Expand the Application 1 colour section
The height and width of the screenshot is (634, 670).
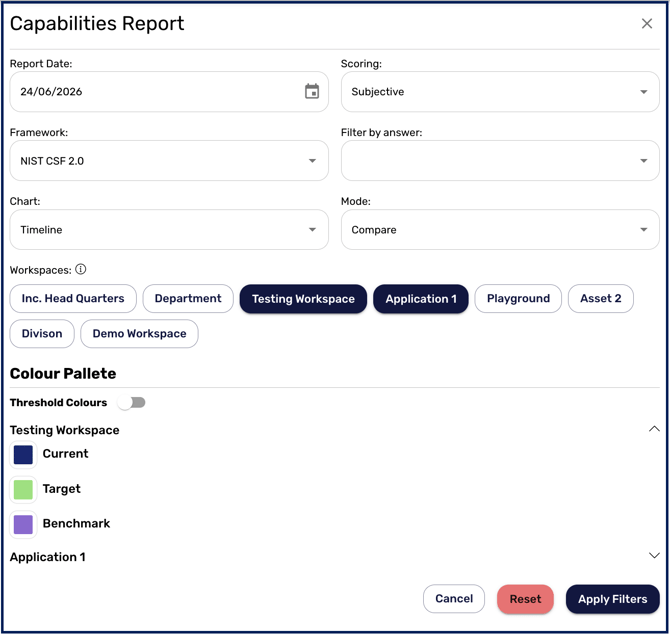click(654, 555)
